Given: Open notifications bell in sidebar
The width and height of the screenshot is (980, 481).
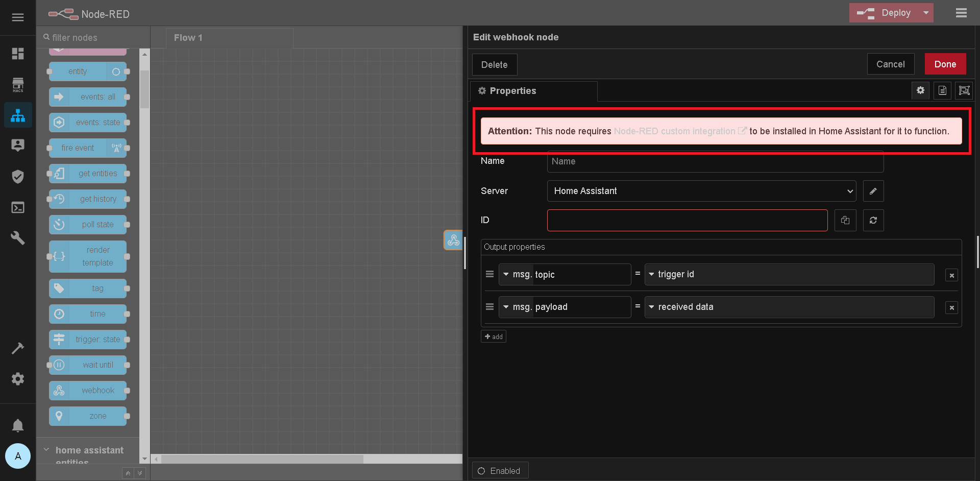Looking at the screenshot, I should click(18, 425).
